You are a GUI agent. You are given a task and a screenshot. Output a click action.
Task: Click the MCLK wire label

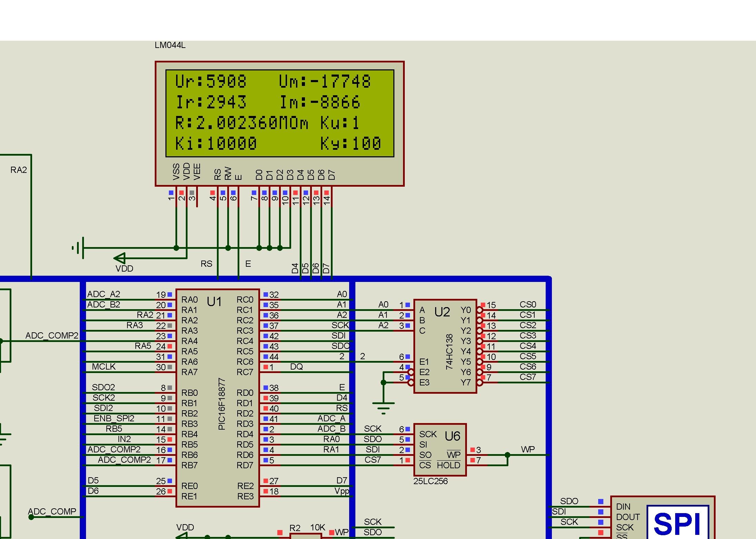(x=104, y=366)
